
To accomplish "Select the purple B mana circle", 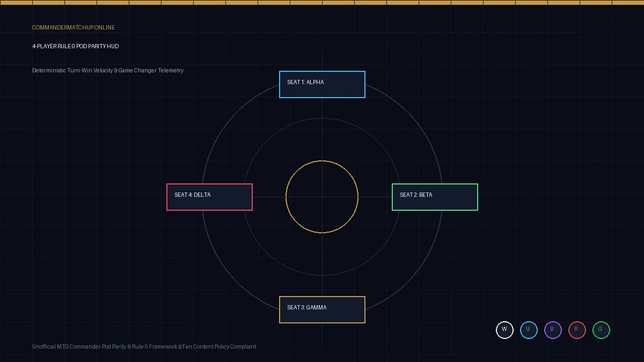I will 553,330.
